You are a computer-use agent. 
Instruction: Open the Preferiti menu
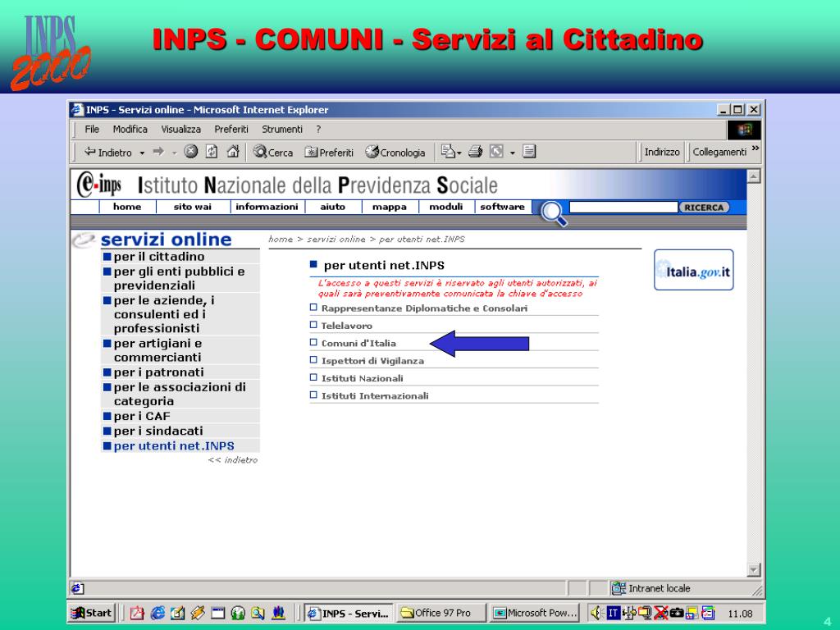pyautogui.click(x=231, y=129)
